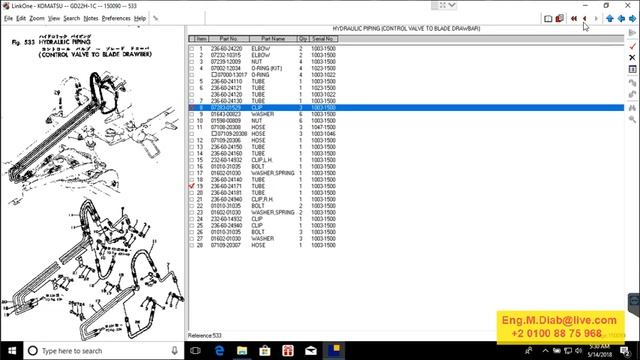Click the active LinkOne taskbar button
Screen dimensions: 640x360
click(334, 351)
